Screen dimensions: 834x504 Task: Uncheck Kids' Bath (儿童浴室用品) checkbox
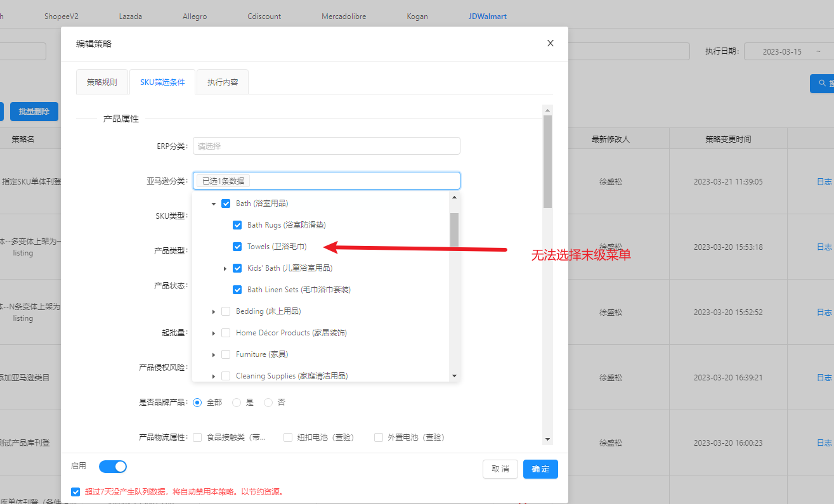[x=237, y=268]
